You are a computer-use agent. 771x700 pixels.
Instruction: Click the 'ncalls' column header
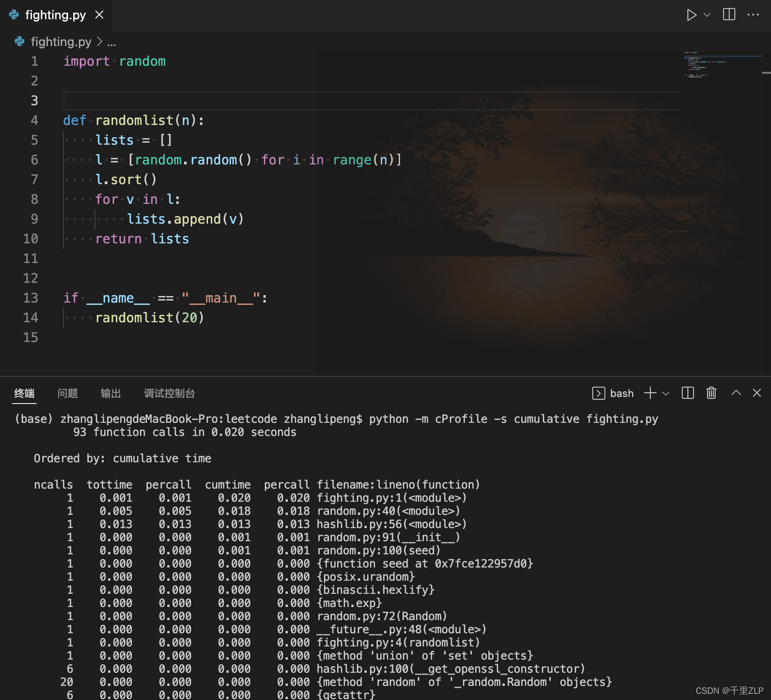pyautogui.click(x=54, y=484)
